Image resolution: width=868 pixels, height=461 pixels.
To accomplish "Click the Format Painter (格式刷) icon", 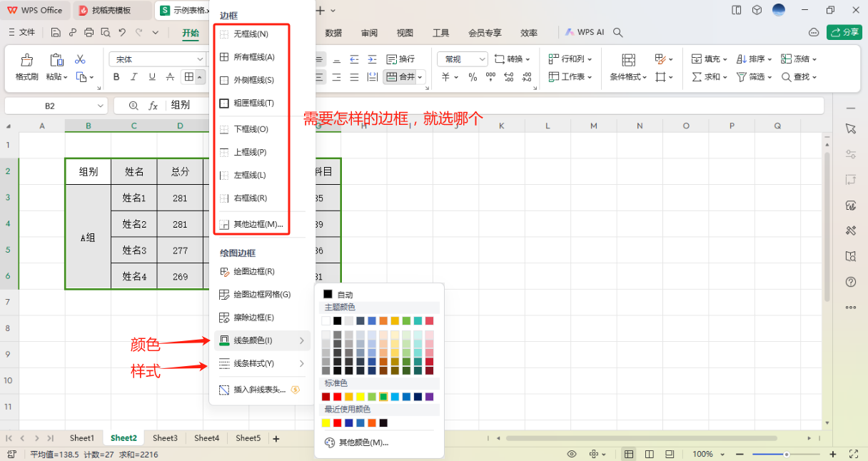I will click(x=26, y=60).
